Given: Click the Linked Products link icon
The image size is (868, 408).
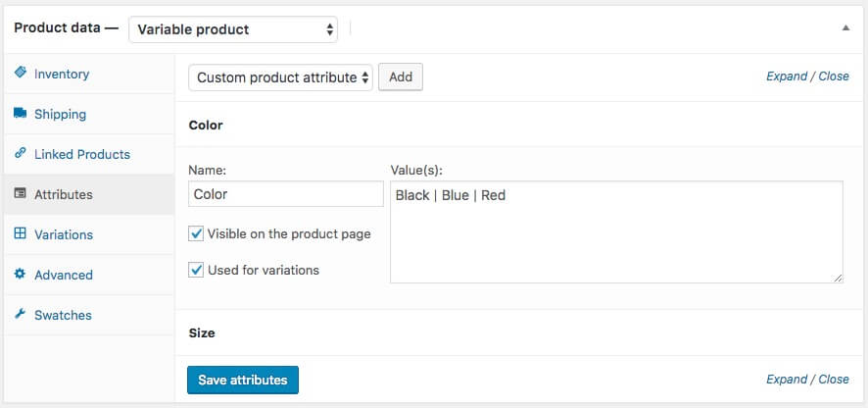Looking at the screenshot, I should 20,154.
